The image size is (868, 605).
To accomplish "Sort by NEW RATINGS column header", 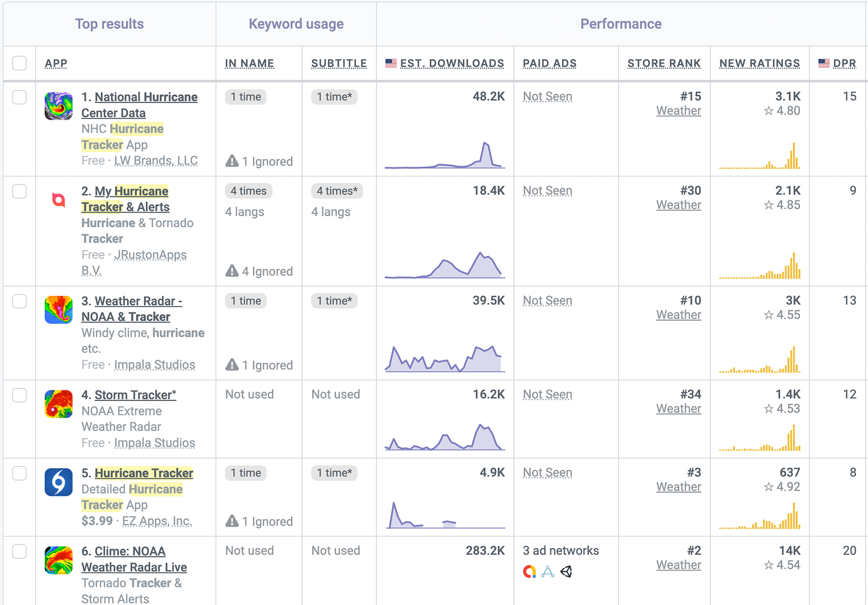I will coord(759,63).
